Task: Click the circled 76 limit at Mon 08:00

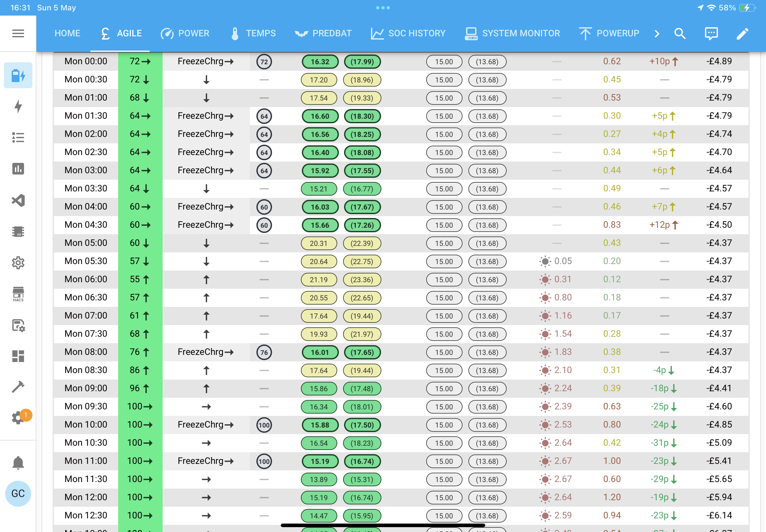Action: [x=264, y=352]
